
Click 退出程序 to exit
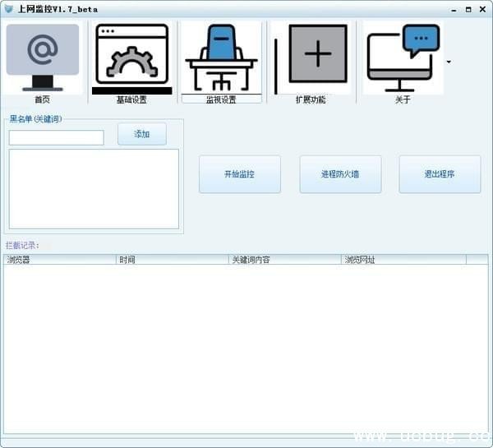[440, 174]
